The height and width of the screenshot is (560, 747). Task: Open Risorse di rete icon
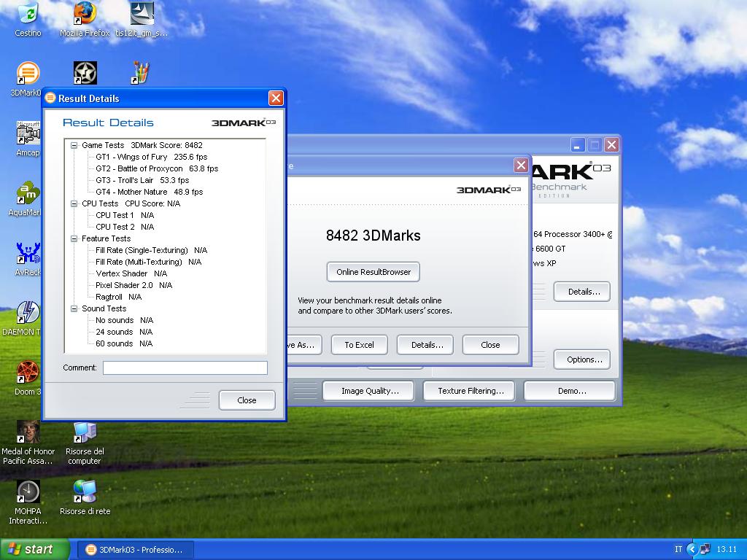coord(85,498)
